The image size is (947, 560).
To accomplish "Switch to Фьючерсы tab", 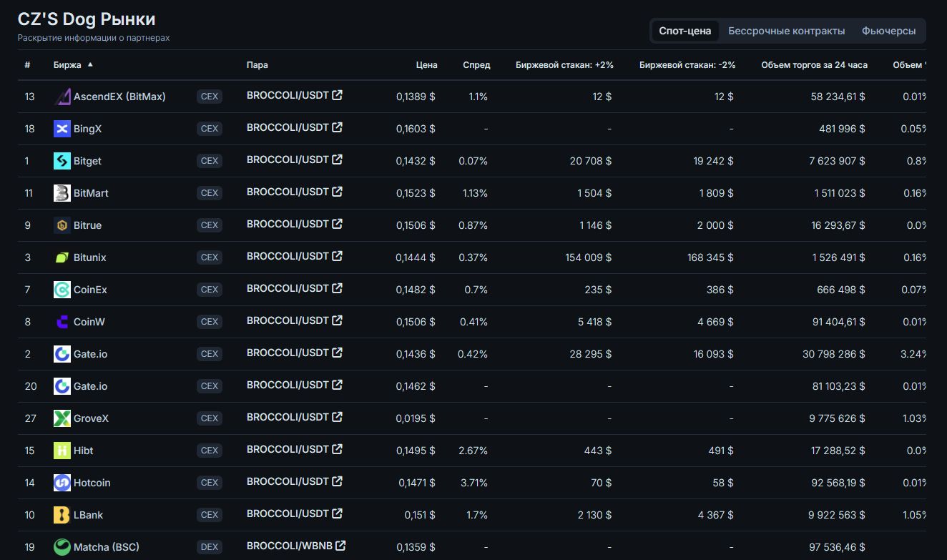I will click(x=888, y=31).
